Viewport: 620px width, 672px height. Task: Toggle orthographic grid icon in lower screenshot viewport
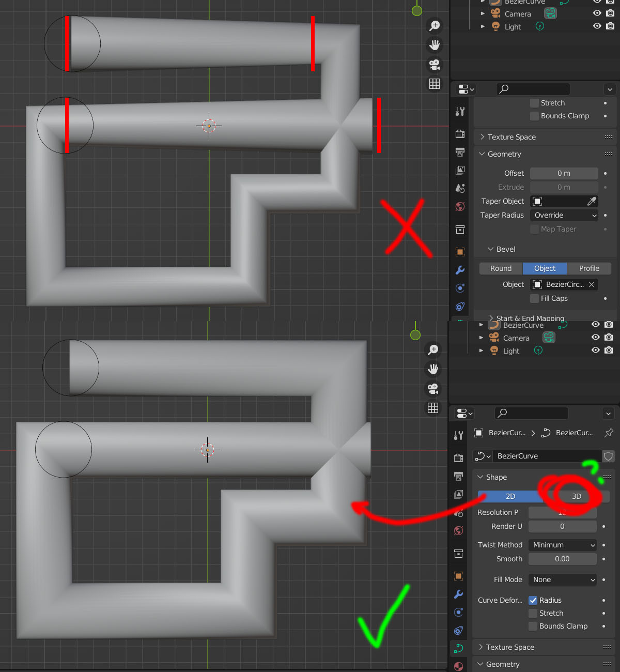[x=433, y=408]
